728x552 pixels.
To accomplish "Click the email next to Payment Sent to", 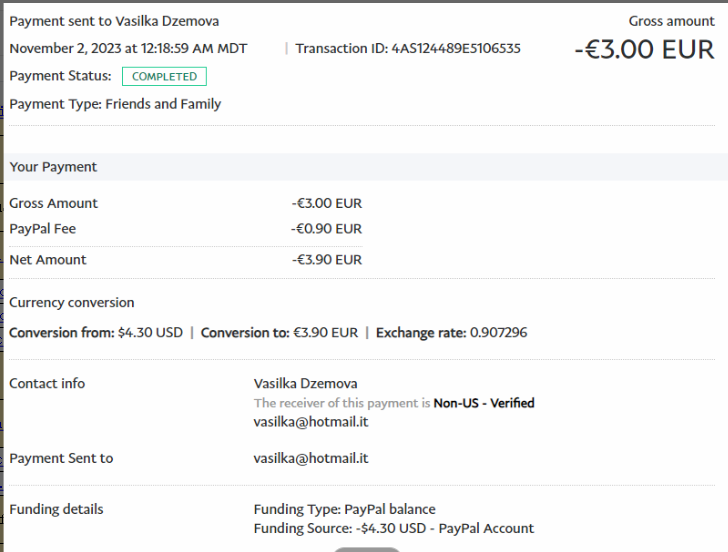I will pos(311,458).
